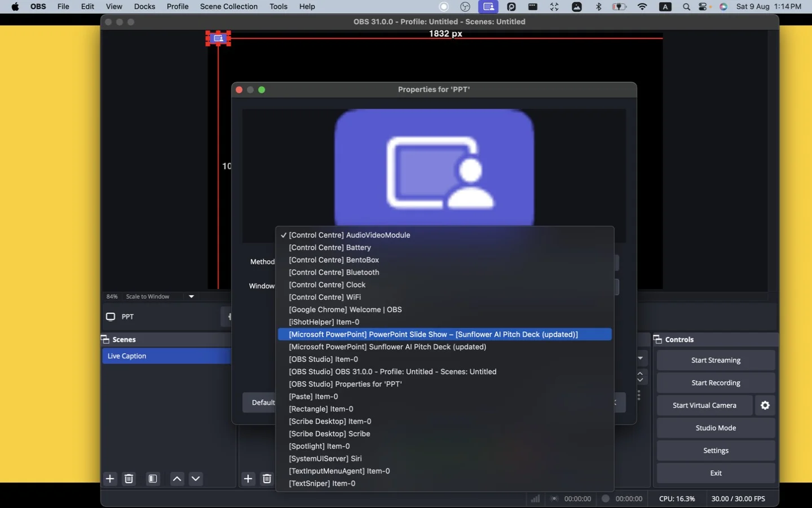Move scene up with arrow icon
This screenshot has width=812, height=508.
pos(177,479)
